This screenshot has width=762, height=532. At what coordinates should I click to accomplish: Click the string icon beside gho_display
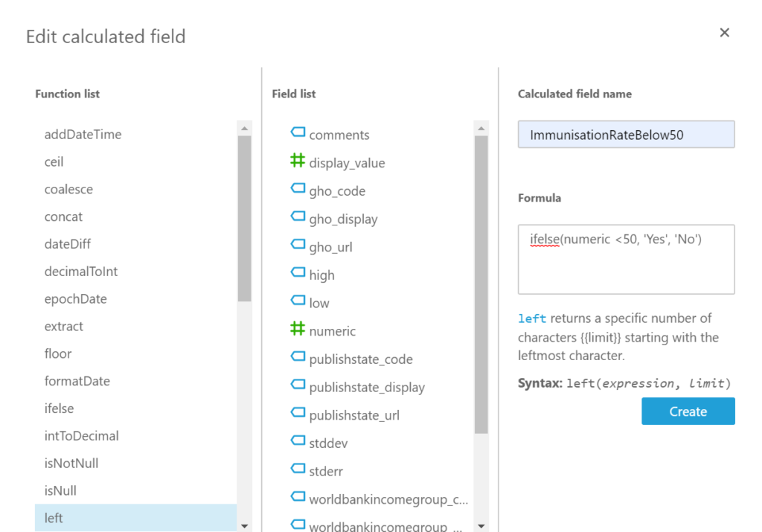[298, 217]
